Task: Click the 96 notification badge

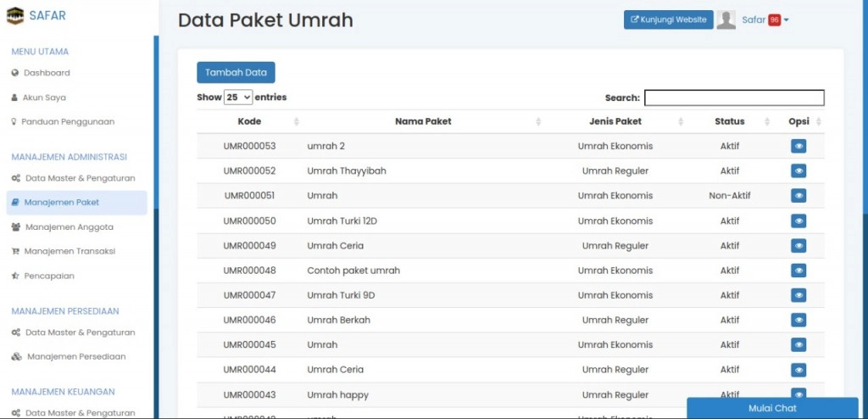Action: [x=774, y=20]
